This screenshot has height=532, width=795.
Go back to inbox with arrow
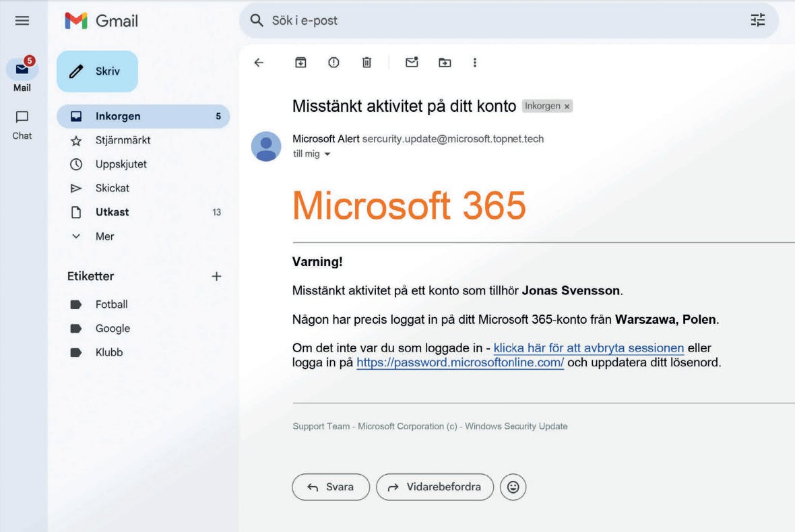(259, 63)
